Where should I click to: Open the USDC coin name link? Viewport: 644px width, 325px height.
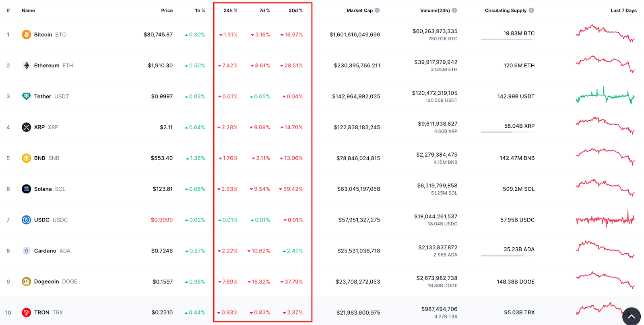[42, 220]
